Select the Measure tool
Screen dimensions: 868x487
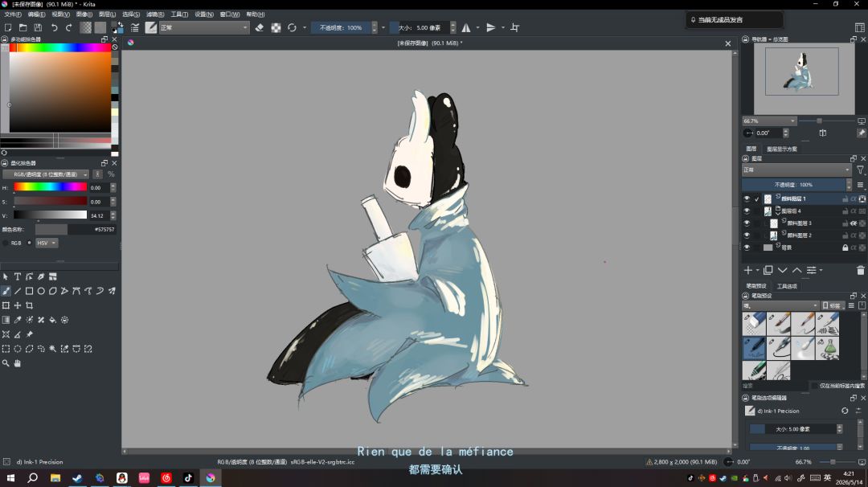pos(18,334)
